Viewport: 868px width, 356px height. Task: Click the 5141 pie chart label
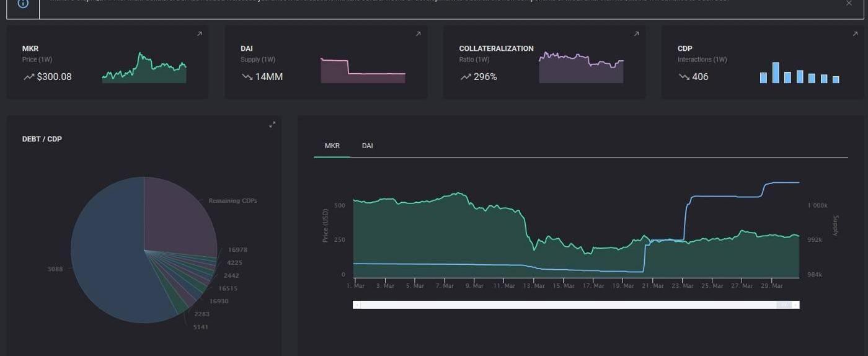[200, 327]
